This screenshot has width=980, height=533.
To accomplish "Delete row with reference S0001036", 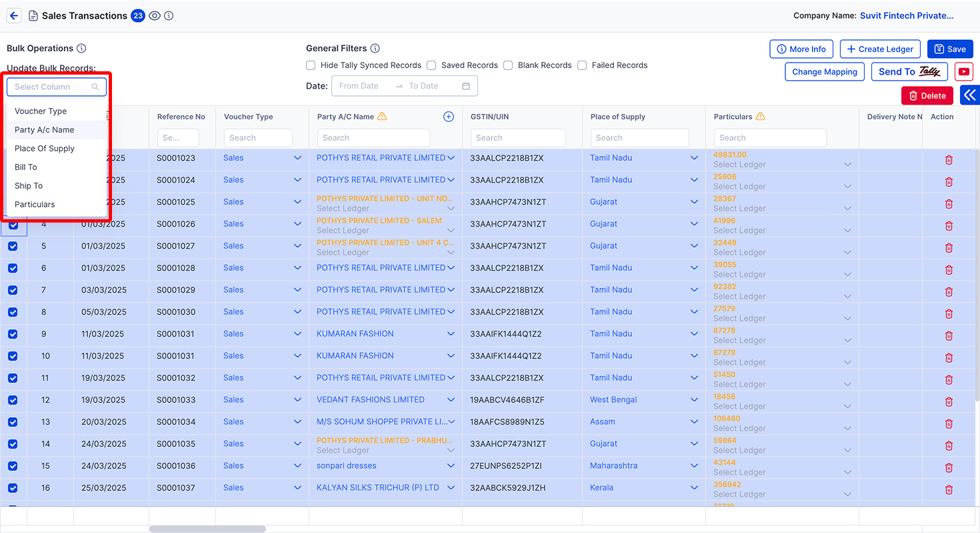I will (949, 468).
